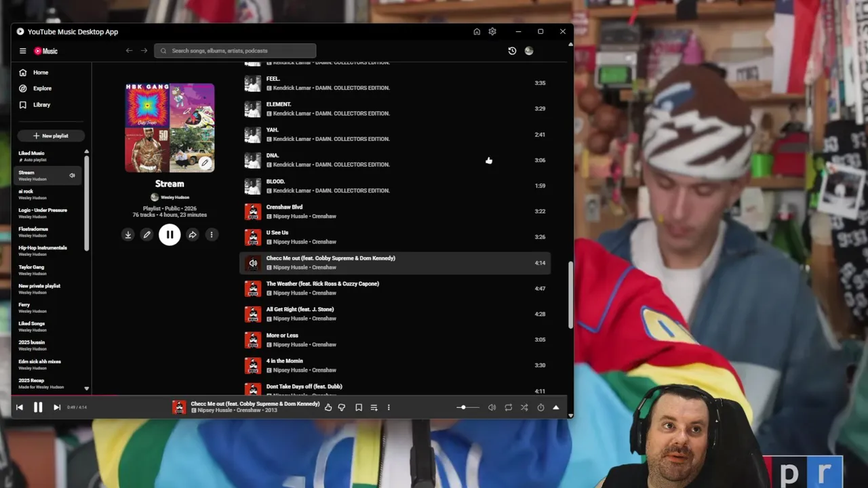
Task: Open Wesley Hudson profile under Stream title
Action: pyautogui.click(x=170, y=197)
